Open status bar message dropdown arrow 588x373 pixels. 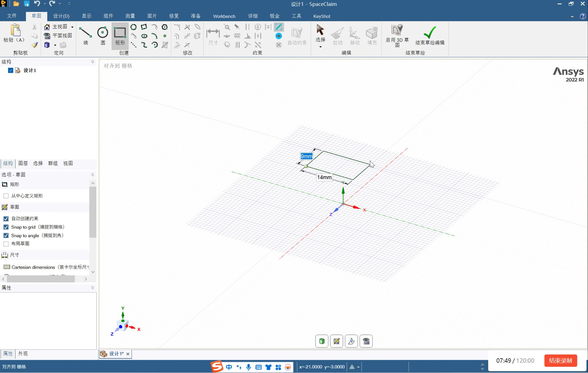point(358,367)
